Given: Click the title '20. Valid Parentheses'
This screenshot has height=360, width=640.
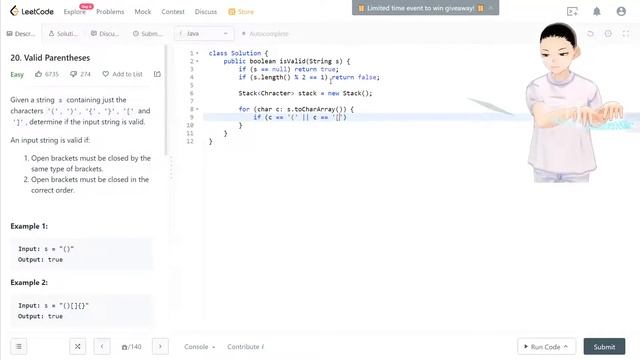Looking at the screenshot, I should pos(50,58).
